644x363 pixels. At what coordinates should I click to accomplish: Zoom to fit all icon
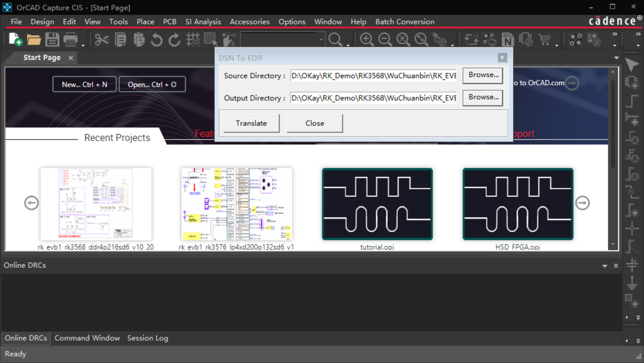421,40
